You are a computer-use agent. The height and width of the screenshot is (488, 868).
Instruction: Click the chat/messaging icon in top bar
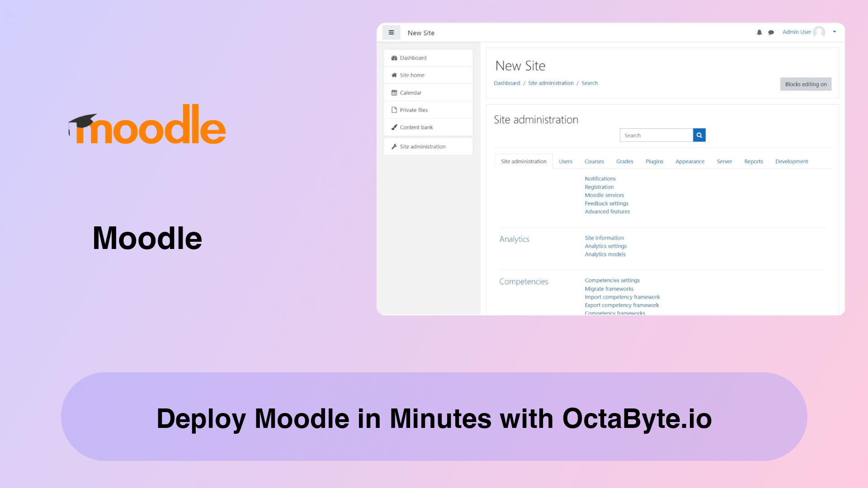[x=771, y=32]
